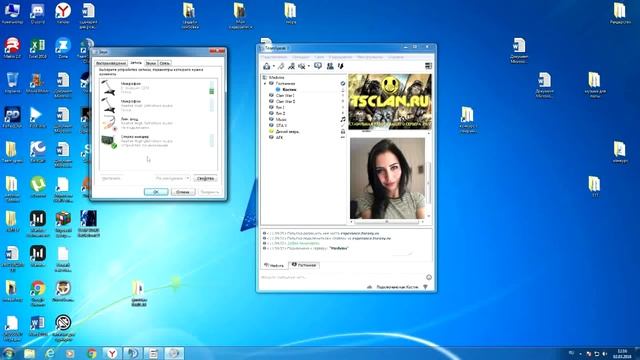Click the OK button in Sound dialog
This screenshot has height=360, width=640.
point(156,192)
